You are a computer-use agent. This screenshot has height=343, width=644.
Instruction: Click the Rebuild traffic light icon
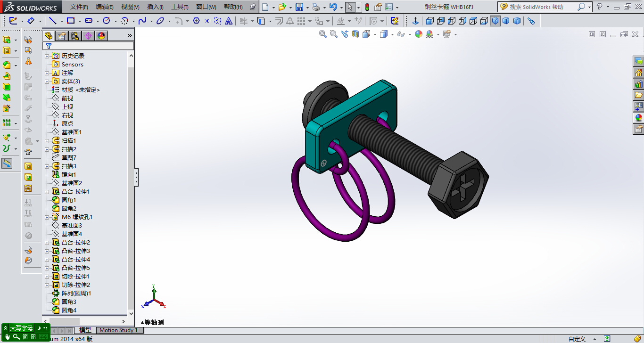click(x=367, y=7)
